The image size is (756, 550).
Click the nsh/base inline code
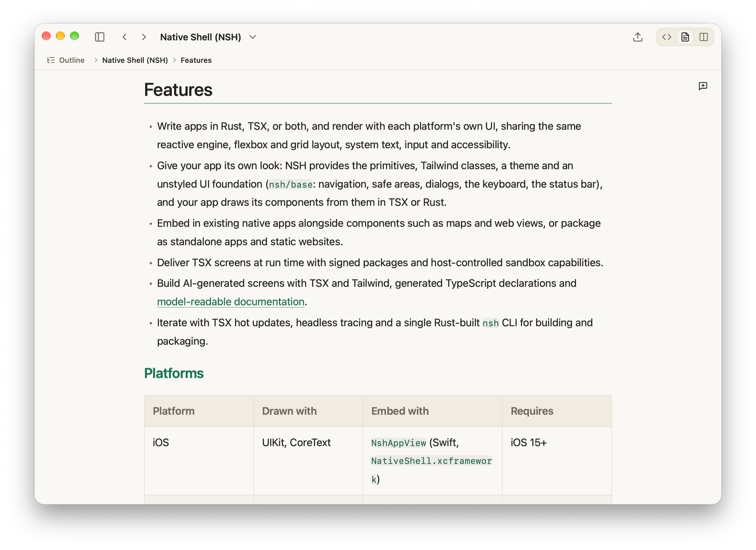click(291, 184)
